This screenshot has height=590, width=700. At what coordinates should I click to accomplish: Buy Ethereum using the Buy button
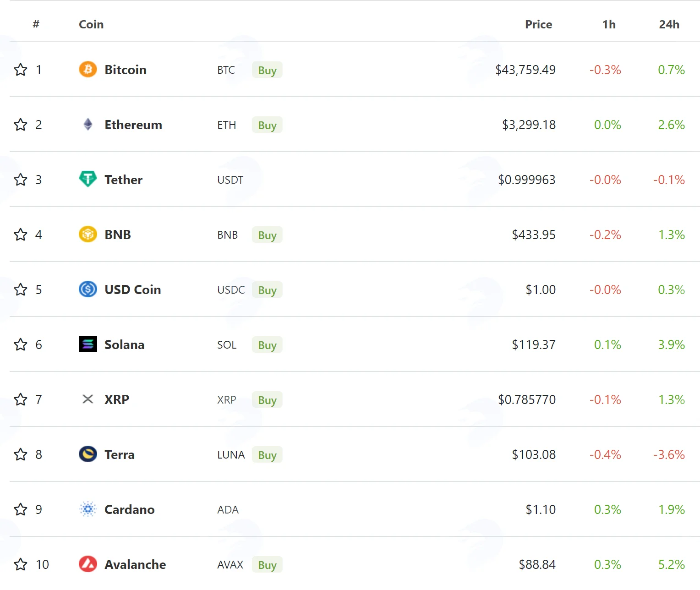click(267, 125)
